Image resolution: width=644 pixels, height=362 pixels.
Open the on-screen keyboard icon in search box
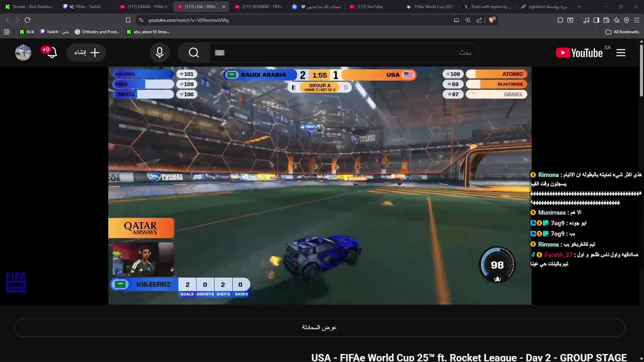pos(219,53)
